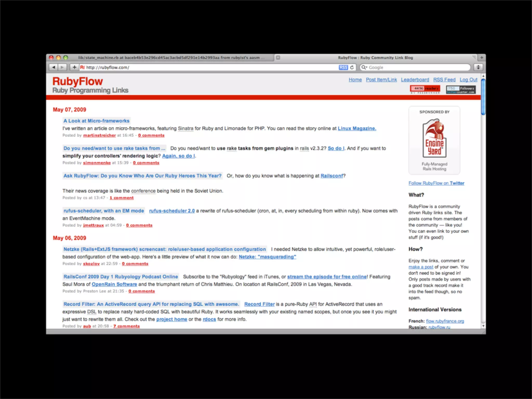Open the Home navigation link
This screenshot has height=399, width=532.
click(x=355, y=80)
